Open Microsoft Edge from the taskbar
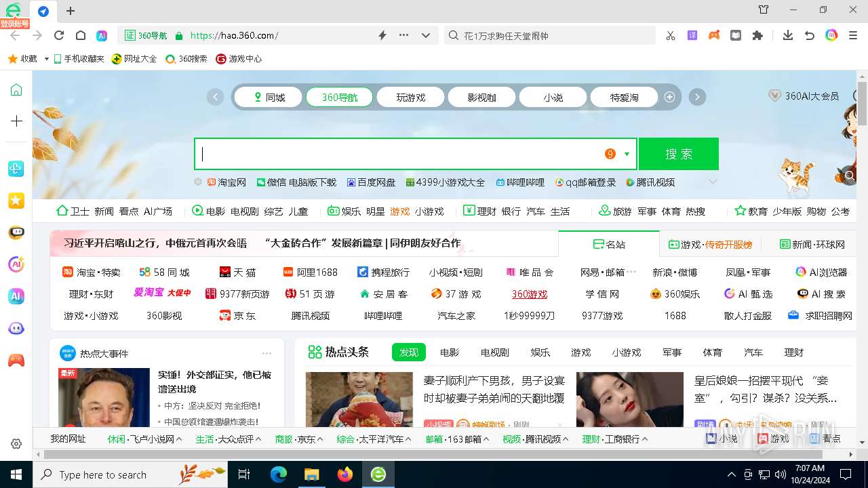The image size is (868, 488). pos(279,474)
